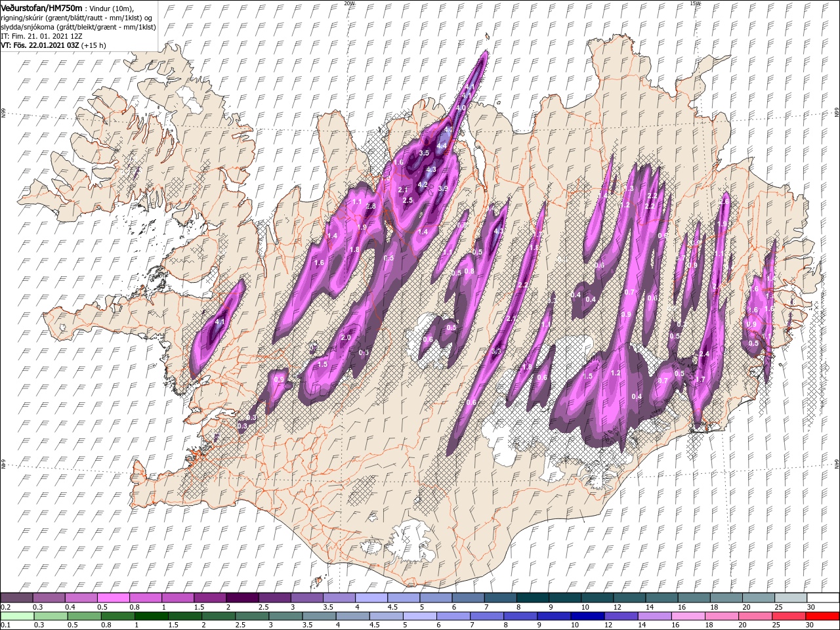This screenshot has height=630, width=840.
Task: Click the 3.3 snowfall value in central Iceland
Action: click(496, 352)
